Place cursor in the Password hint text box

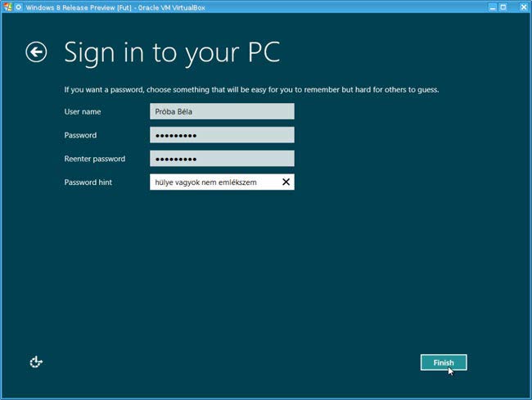(213, 182)
